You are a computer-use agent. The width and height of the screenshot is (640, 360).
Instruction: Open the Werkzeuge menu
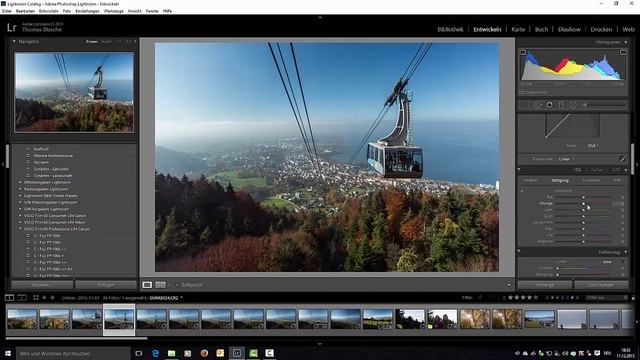[x=113, y=11]
